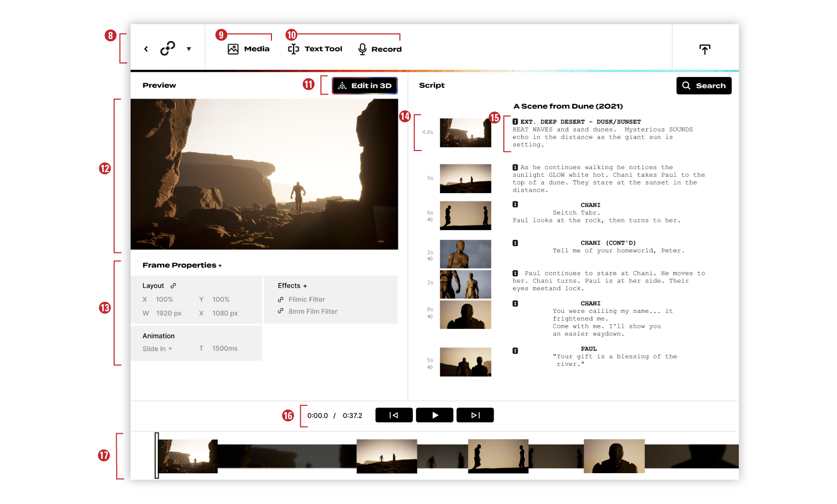Viewport: 837px width, 504px height.
Task: Select the 4.6s desert cave thumbnail
Action: [x=465, y=133]
